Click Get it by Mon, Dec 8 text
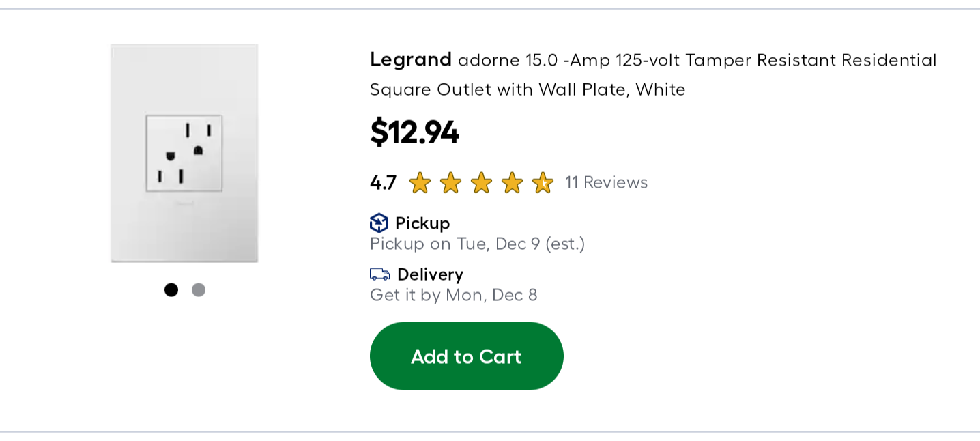 453,295
